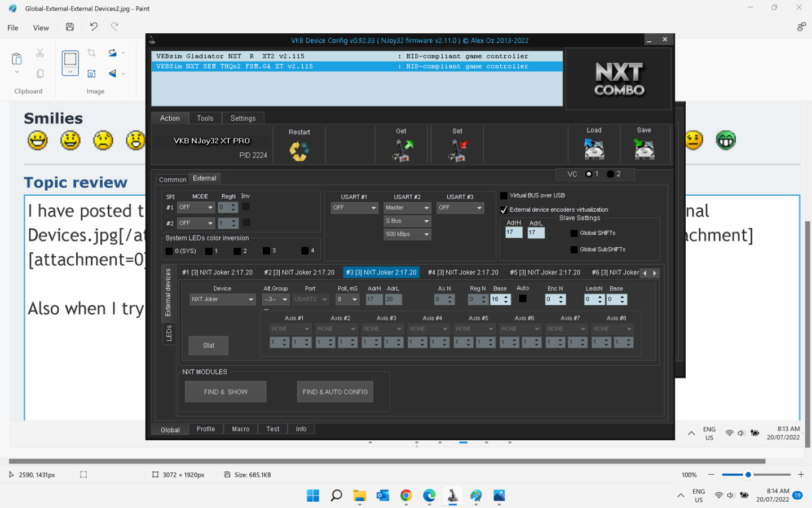
Task: Open Search from the Windows taskbar
Action: point(336,496)
